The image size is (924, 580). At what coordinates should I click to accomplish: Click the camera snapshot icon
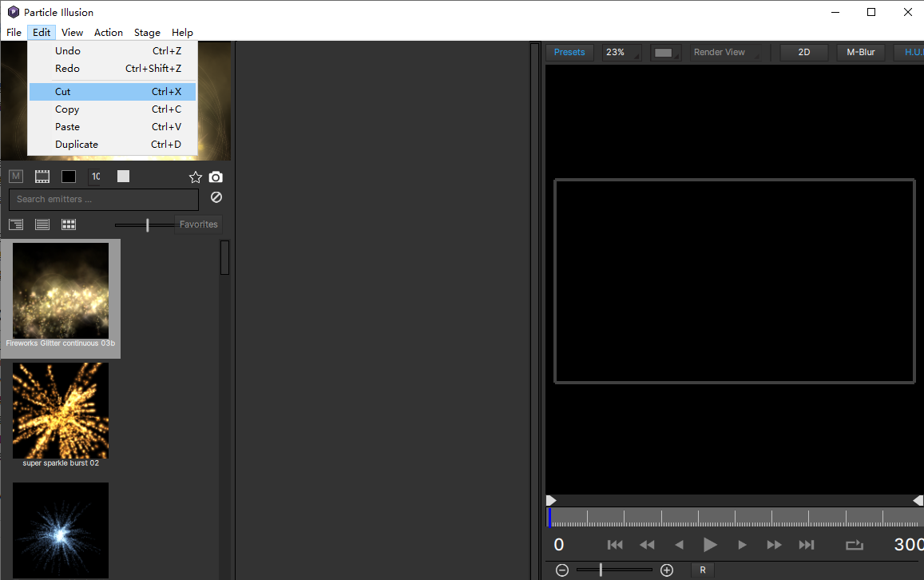(x=216, y=177)
